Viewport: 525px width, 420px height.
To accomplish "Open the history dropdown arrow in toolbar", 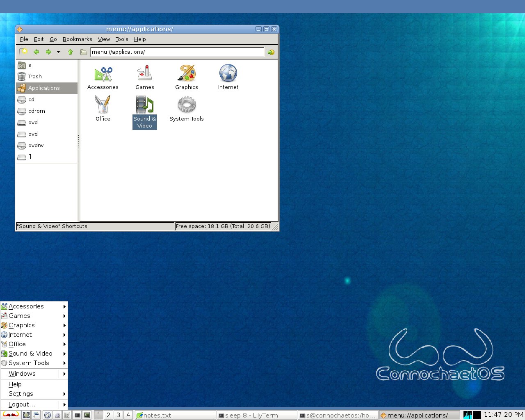I will tap(58, 52).
